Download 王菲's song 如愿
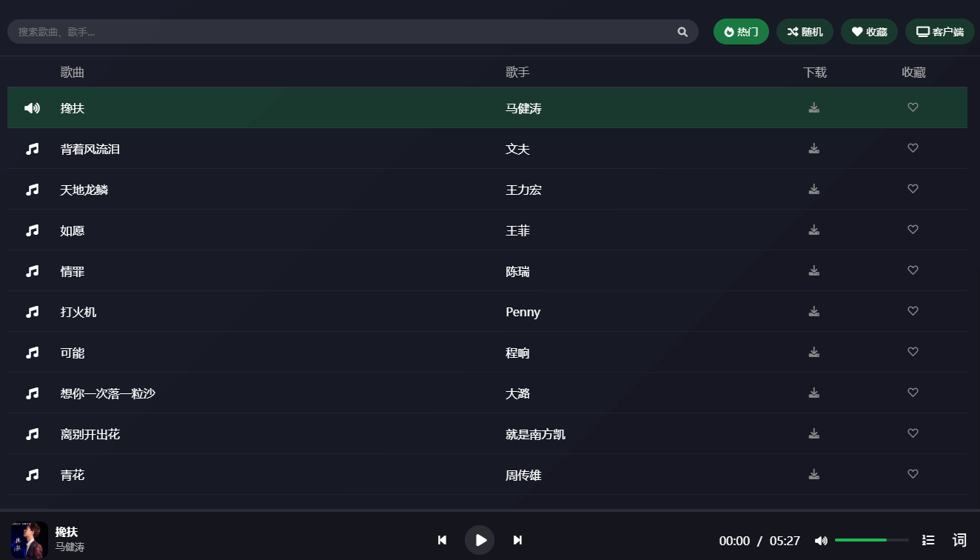This screenshot has height=560, width=980. pos(814,230)
